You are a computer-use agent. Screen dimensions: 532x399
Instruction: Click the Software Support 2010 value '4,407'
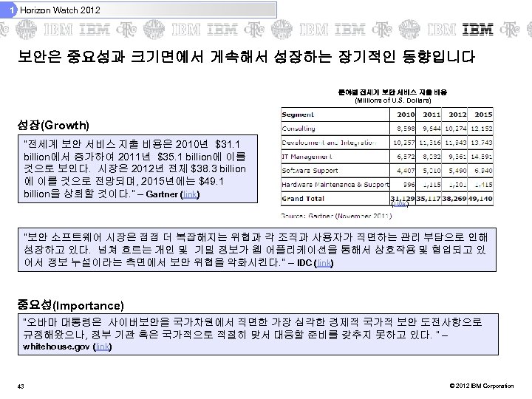point(406,171)
